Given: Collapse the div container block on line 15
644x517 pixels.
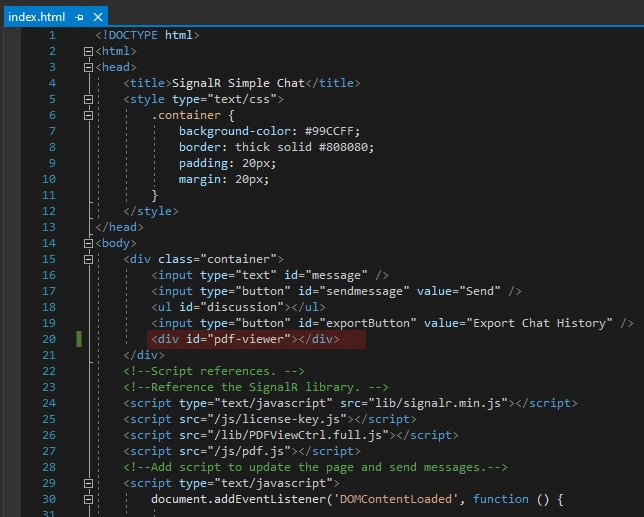Looking at the screenshot, I should (88, 260).
